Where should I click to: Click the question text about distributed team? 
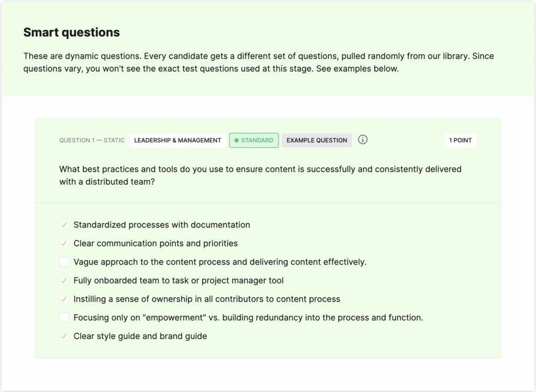(x=260, y=175)
